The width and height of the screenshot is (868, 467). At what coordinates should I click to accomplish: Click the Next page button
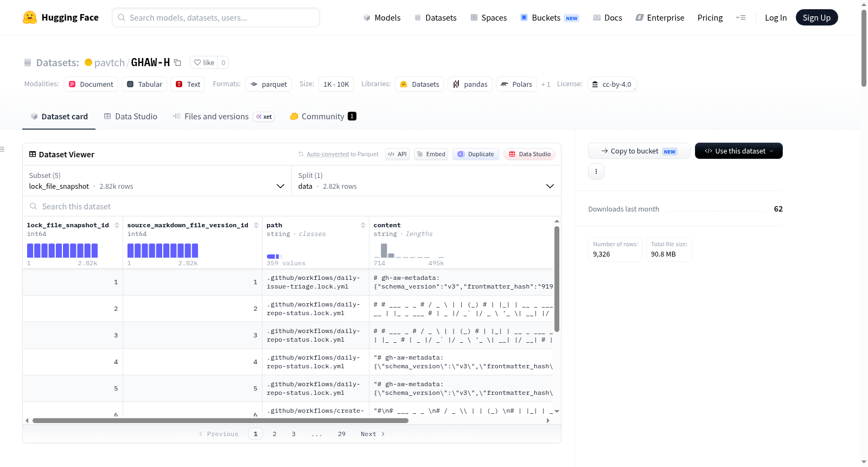tap(373, 434)
